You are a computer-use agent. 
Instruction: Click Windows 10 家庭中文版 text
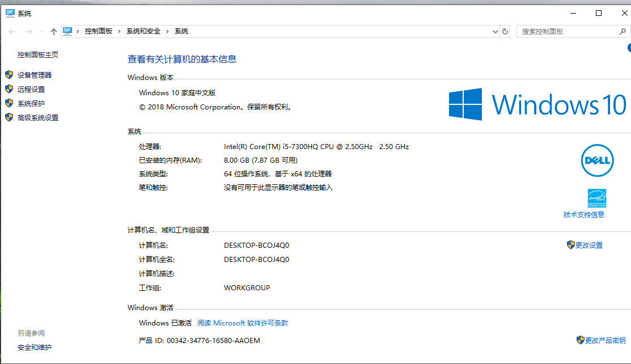point(177,92)
